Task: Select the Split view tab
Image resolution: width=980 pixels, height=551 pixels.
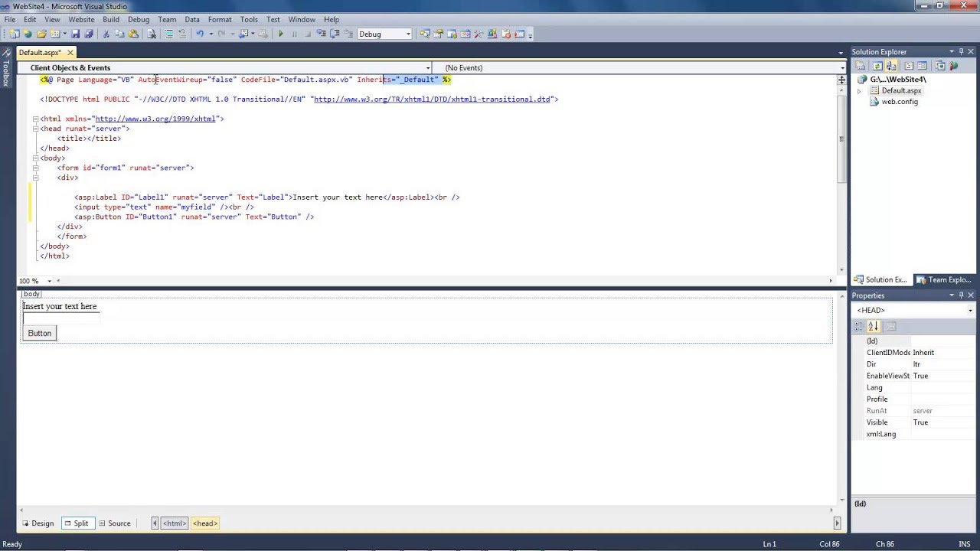Action: 77,523
